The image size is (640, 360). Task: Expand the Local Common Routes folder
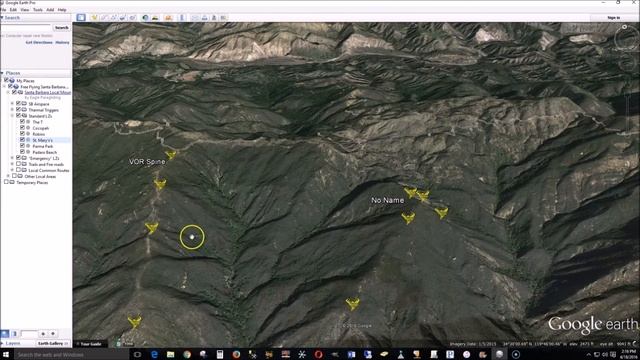12,170
